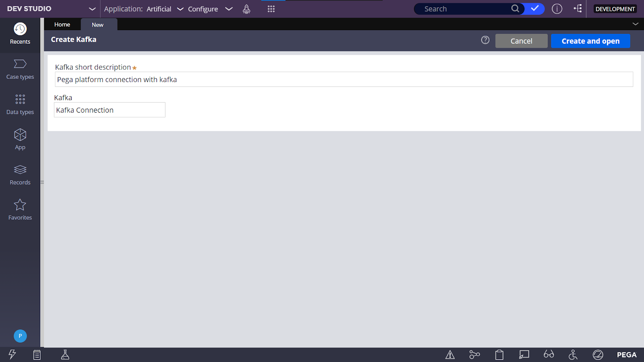Viewport: 644px width, 362px height.
Task: Click the branch hierarchy icon in header
Action: [x=578, y=8]
